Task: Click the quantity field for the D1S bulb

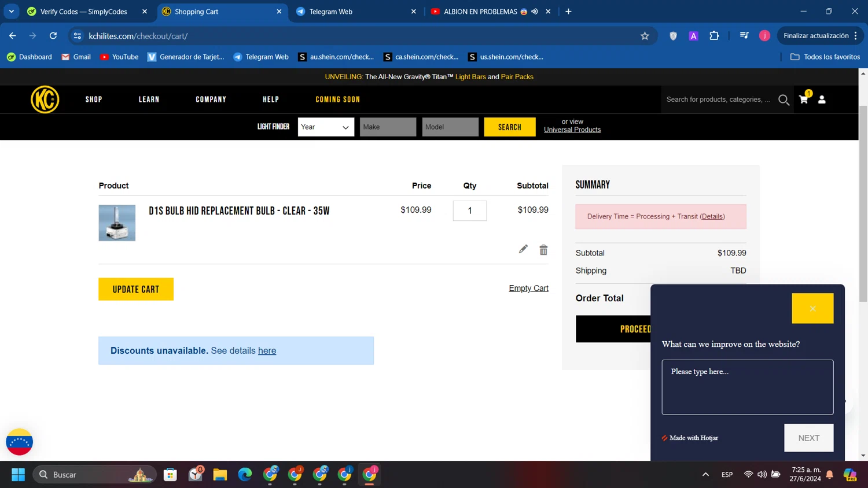Action: pyautogui.click(x=469, y=211)
